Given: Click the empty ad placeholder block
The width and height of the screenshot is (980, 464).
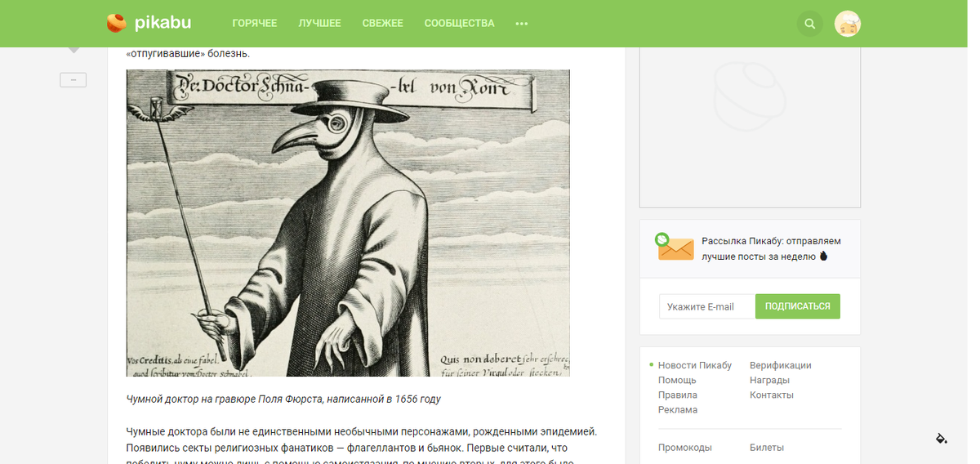Looking at the screenshot, I should (750, 127).
